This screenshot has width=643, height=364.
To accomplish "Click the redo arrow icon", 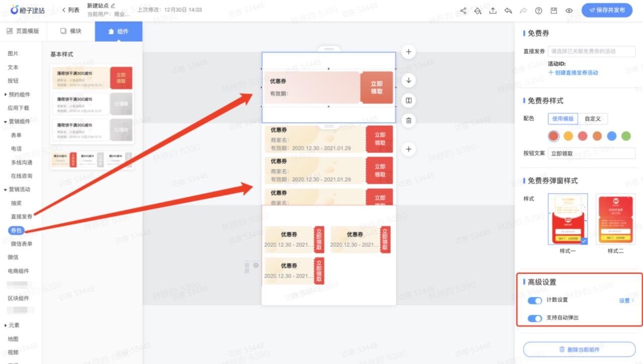I will pyautogui.click(x=523, y=10).
